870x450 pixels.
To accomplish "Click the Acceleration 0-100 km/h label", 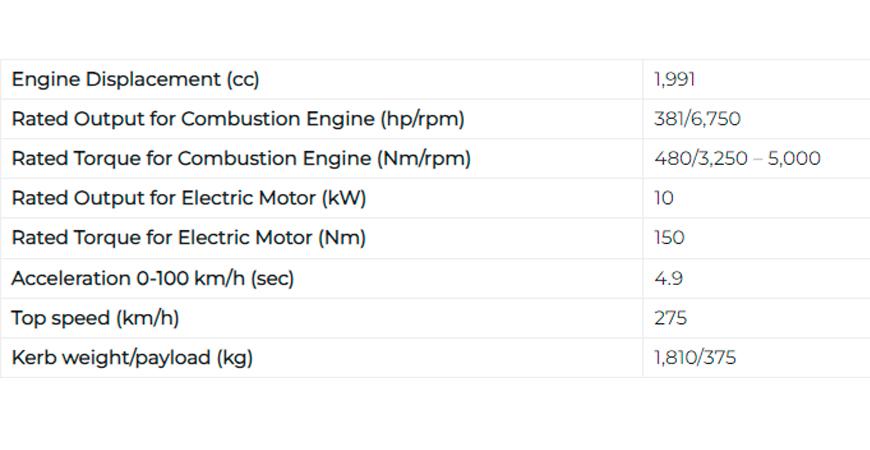I will coord(153,278).
